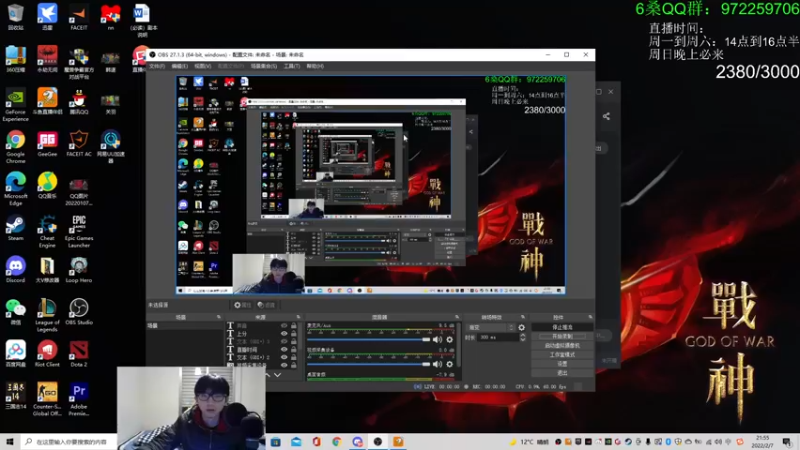Click the Windows taskbar search box

tap(69, 442)
